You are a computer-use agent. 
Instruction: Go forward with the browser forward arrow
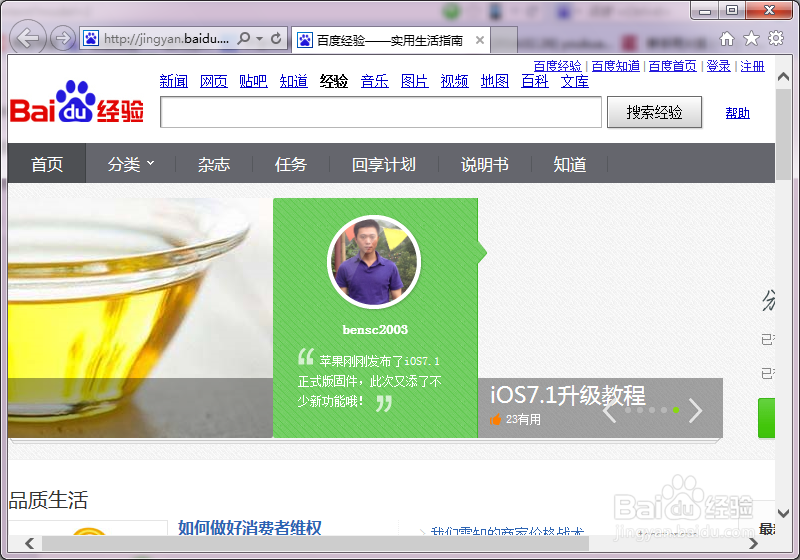63,38
